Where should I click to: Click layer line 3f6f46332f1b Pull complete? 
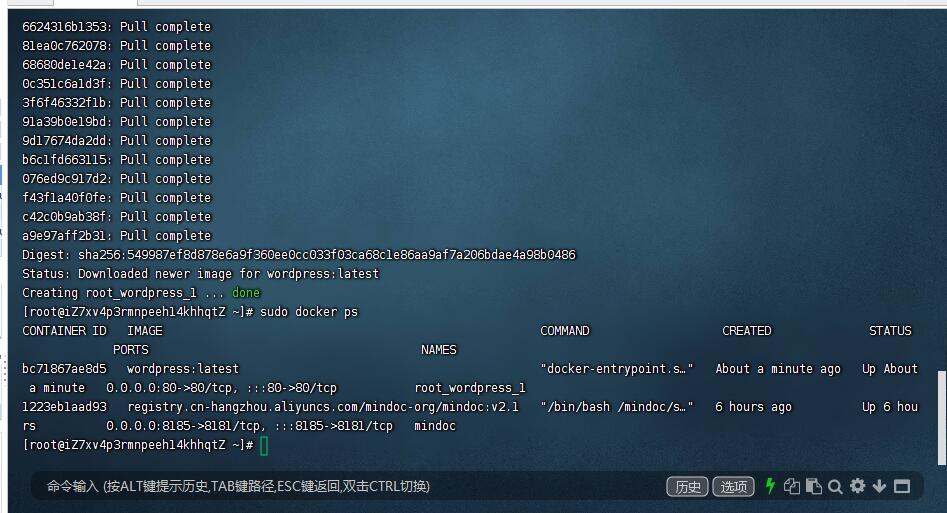click(x=117, y=103)
